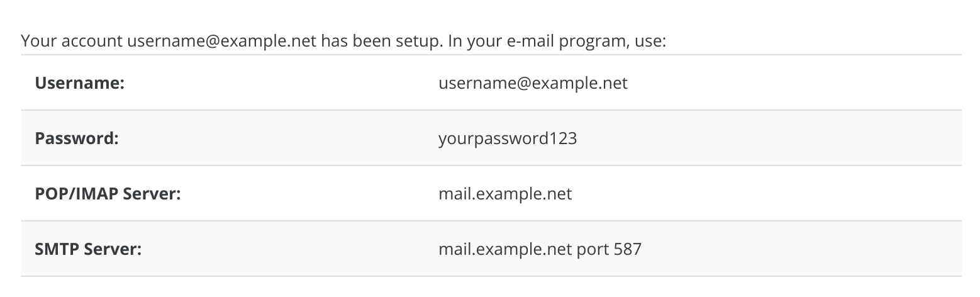Click the "POP/IMAP Server:" label
Viewport: 980px width, 297px height.
pyautogui.click(x=108, y=194)
